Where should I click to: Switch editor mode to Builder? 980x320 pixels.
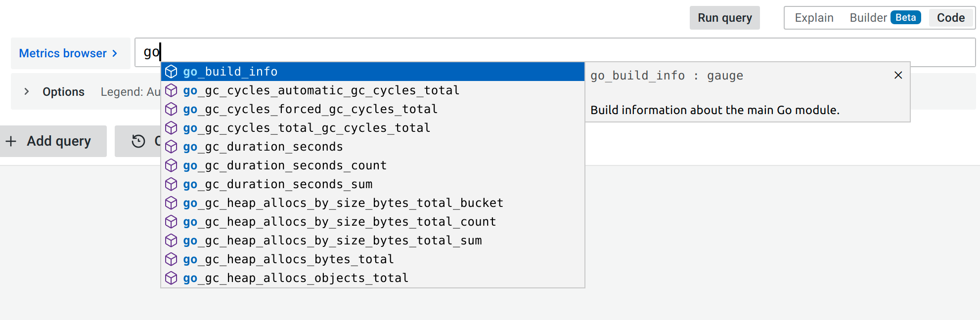[868, 18]
